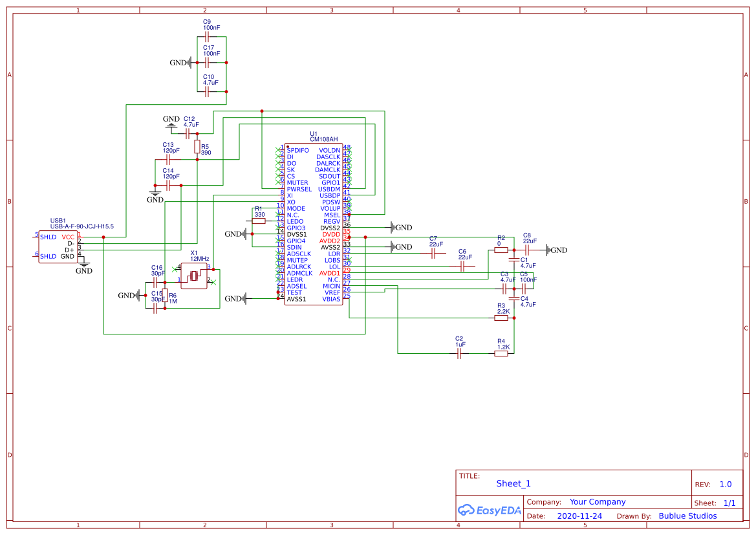756x535 pixels.
Task: Click 'Bublue Studios' drawn-by text
Action: (x=687, y=516)
